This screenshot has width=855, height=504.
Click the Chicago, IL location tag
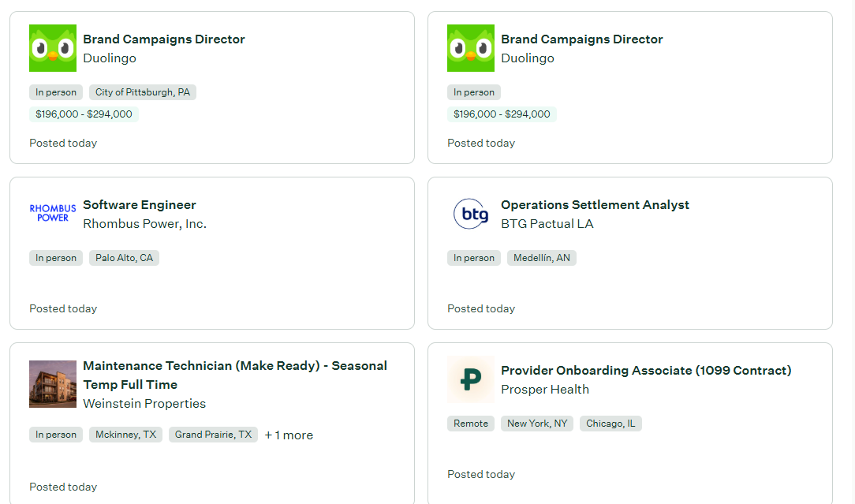click(x=610, y=424)
